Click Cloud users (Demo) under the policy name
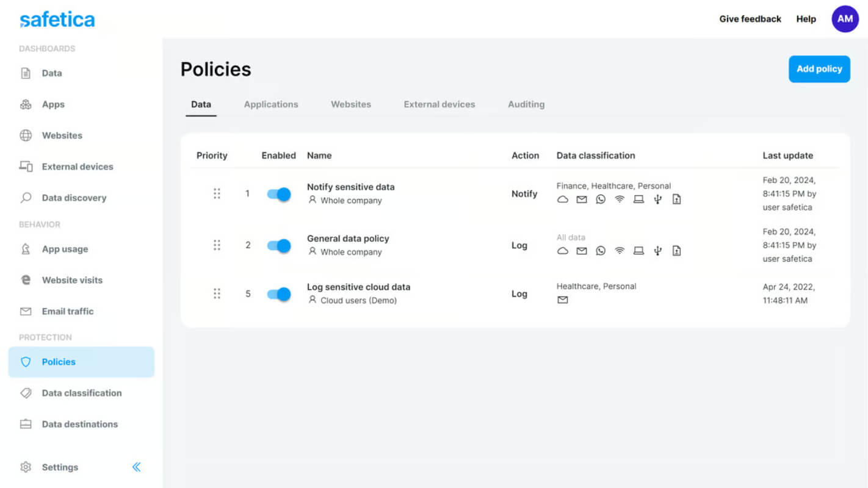The height and width of the screenshot is (488, 868). 358,300
